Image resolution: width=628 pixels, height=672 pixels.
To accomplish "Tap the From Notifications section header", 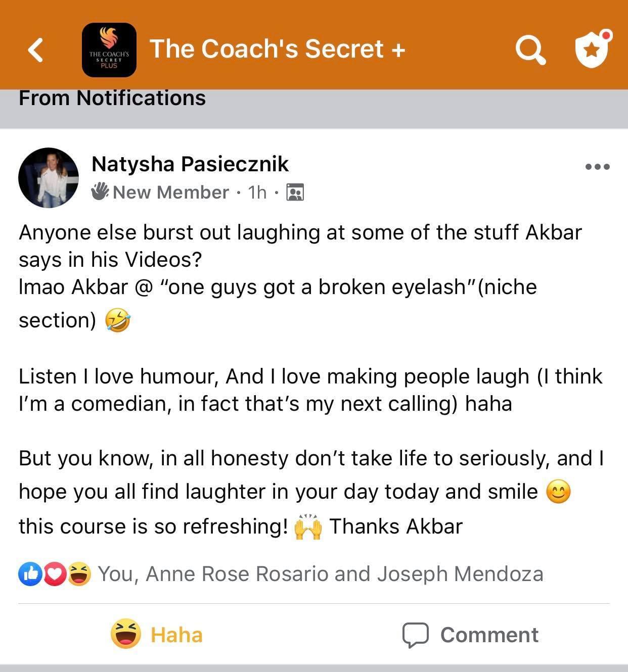I will click(x=112, y=98).
